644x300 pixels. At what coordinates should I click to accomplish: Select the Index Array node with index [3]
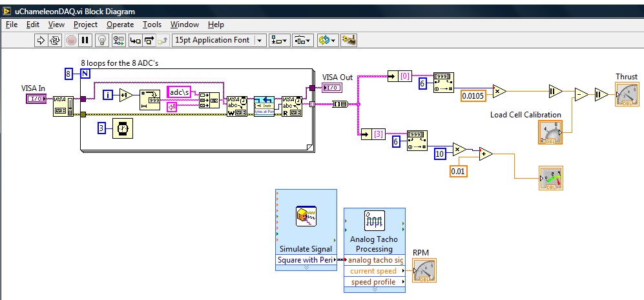[373, 134]
